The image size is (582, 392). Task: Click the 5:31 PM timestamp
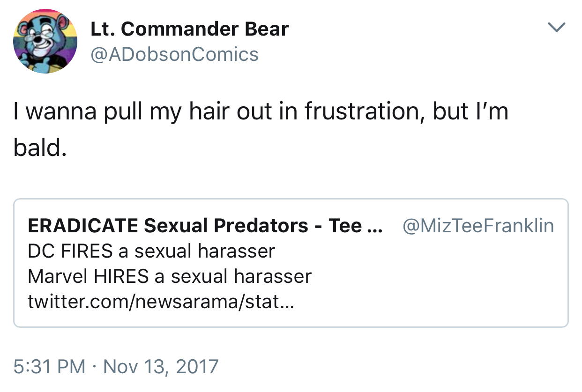point(49,366)
